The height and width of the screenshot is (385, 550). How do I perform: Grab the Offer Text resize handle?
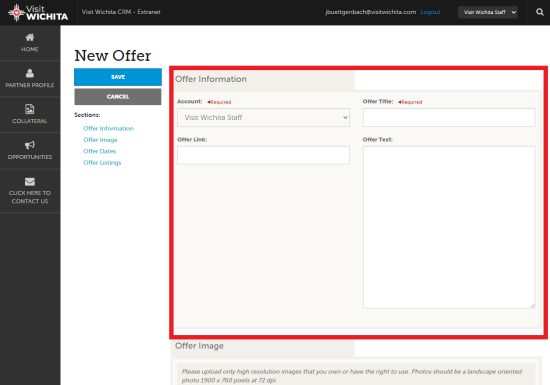tap(532, 306)
